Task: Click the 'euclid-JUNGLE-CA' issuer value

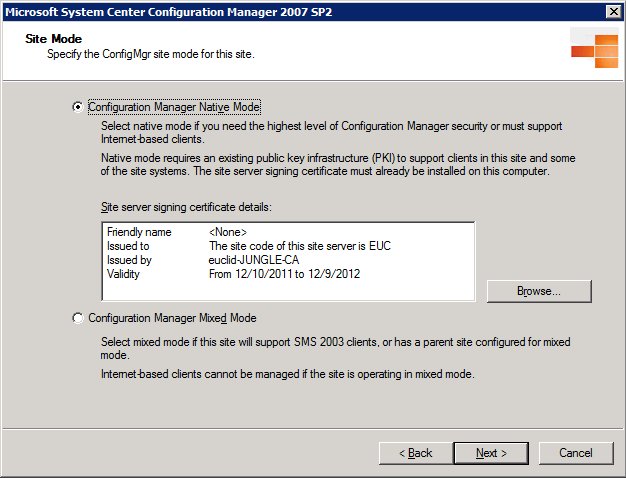Action: tap(254, 260)
